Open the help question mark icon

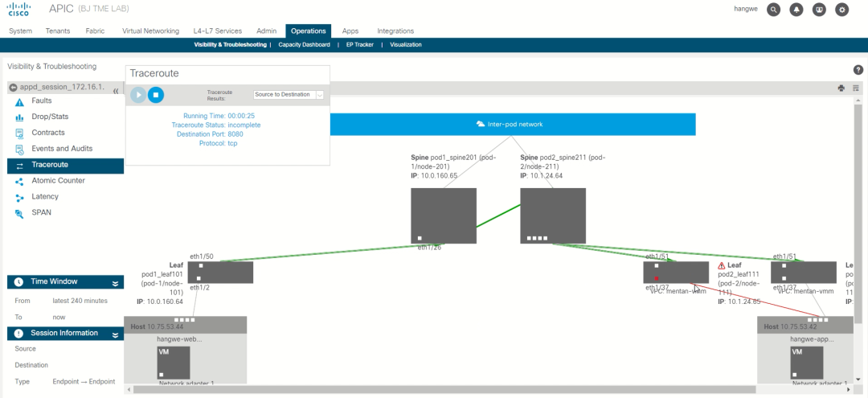[858, 70]
